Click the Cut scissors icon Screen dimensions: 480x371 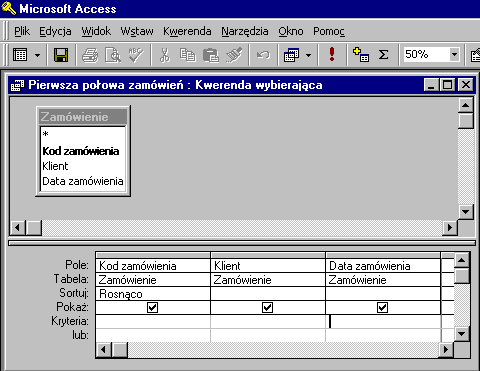tap(164, 55)
